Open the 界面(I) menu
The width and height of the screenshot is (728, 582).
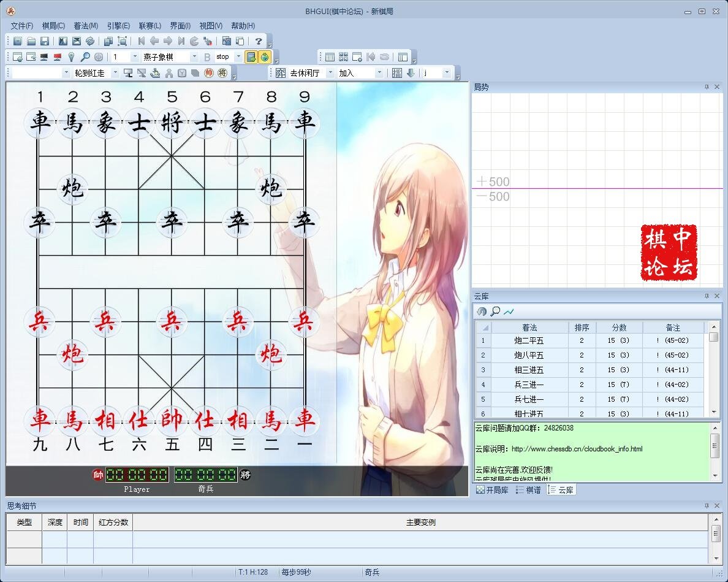[x=180, y=26]
